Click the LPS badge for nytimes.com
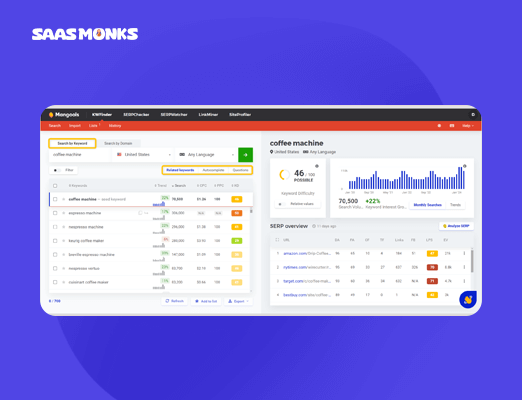Viewport: 522px width, 400px height. coord(432,267)
